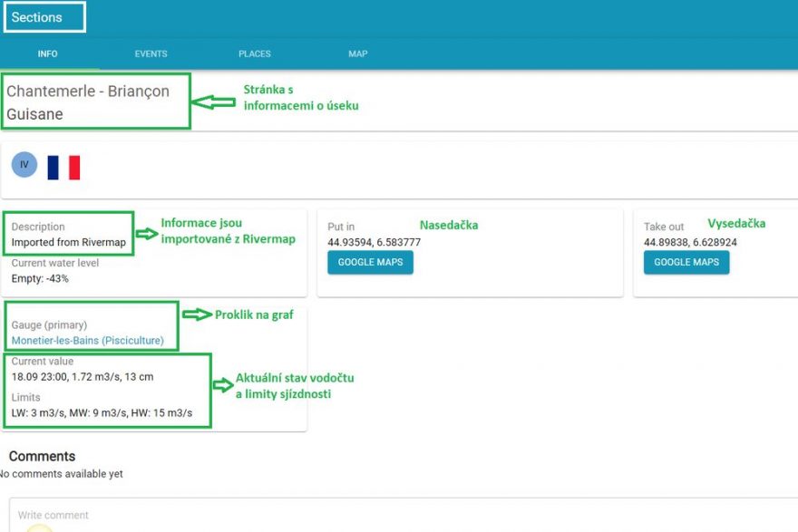This screenshot has height=532, width=798.
Task: Click the grade IV difficulty badge
Action: point(24,165)
